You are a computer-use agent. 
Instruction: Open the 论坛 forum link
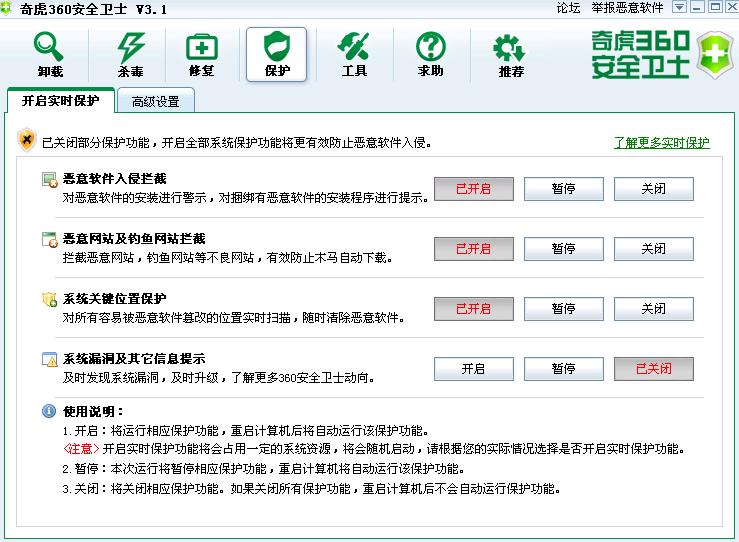pyautogui.click(x=568, y=8)
